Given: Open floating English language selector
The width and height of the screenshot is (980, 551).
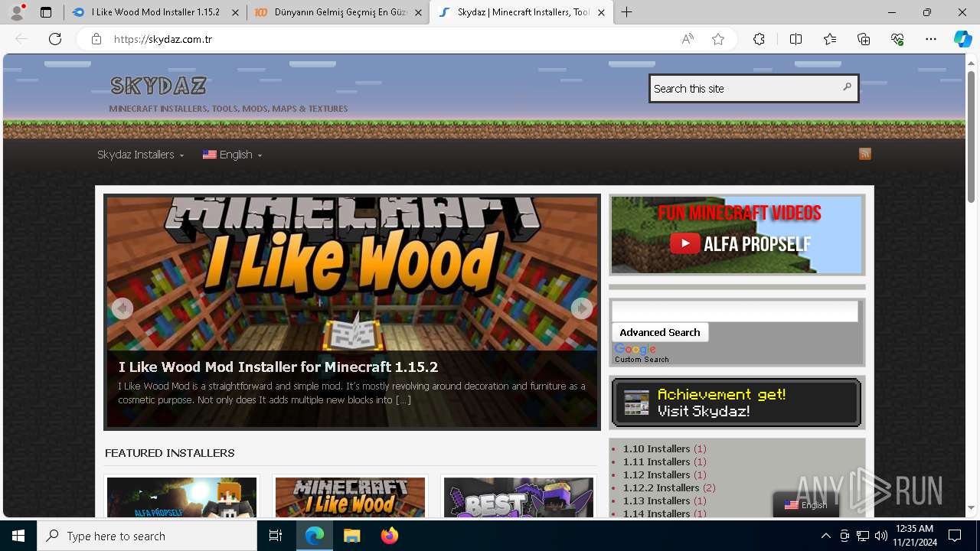Looking at the screenshot, I should point(805,505).
